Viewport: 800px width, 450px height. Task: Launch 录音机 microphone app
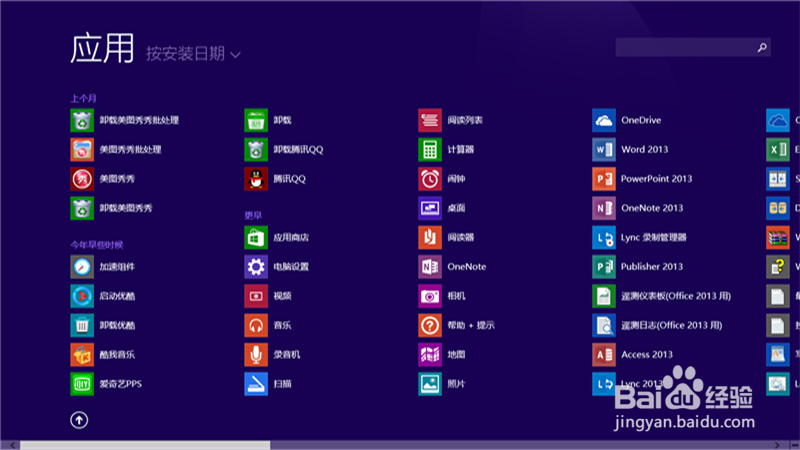click(256, 355)
